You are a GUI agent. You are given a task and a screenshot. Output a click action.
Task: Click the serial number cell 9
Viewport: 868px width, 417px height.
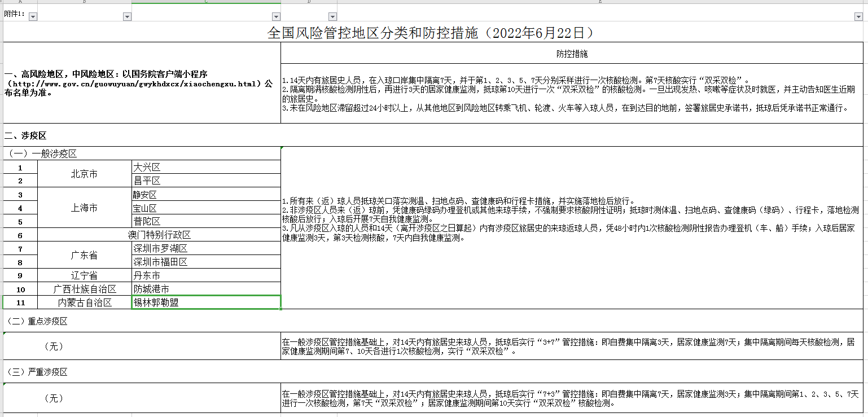(20, 275)
